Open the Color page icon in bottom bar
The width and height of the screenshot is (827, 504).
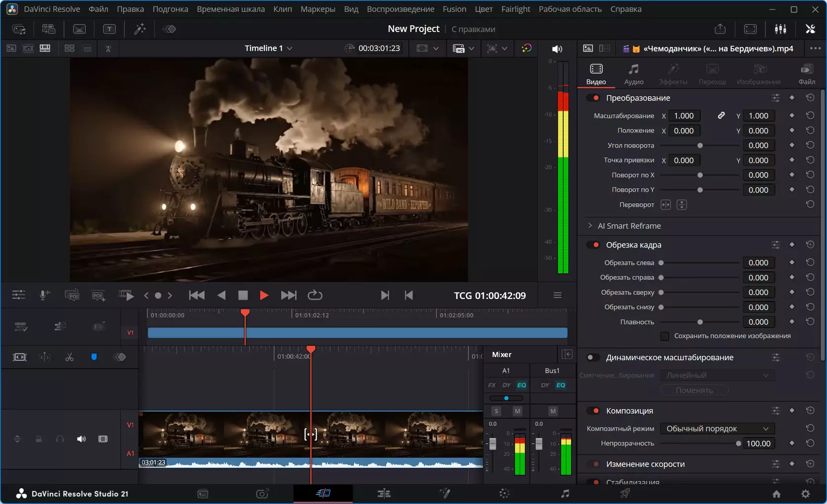[x=504, y=493]
